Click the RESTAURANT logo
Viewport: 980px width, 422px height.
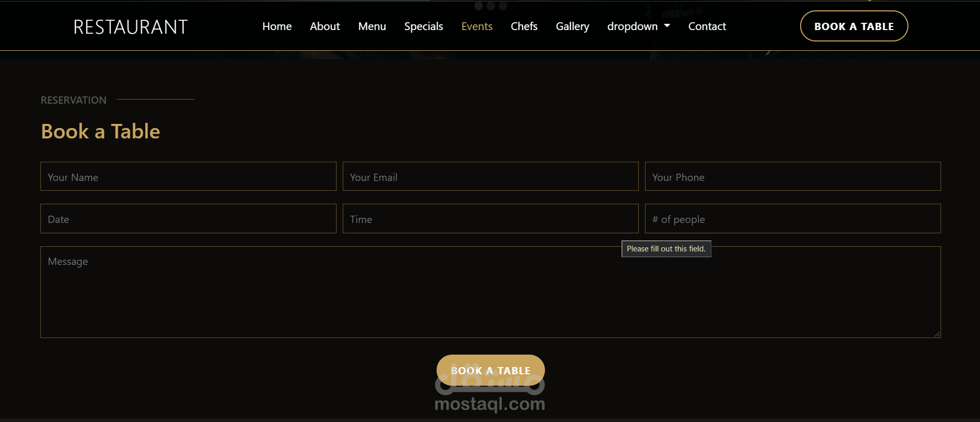coord(131,27)
